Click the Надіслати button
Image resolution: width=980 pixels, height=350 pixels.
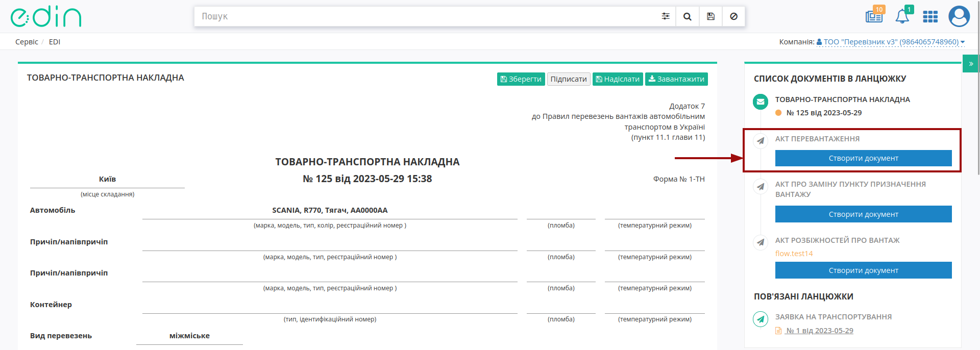618,79
